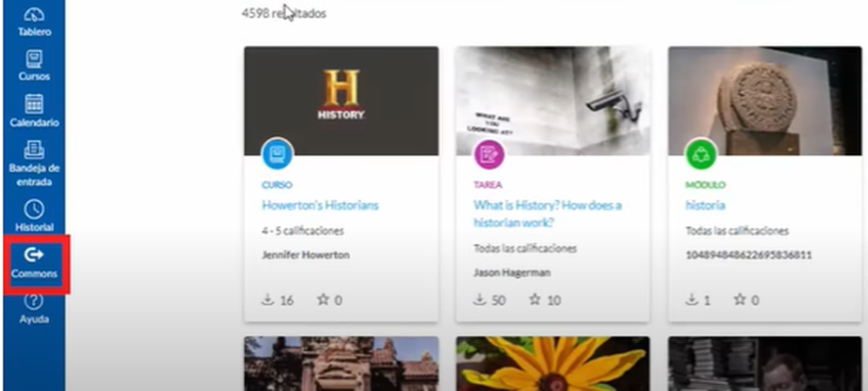Click the 4 - 5 calificaciones text
Screen dimensions: 868x391
(303, 231)
